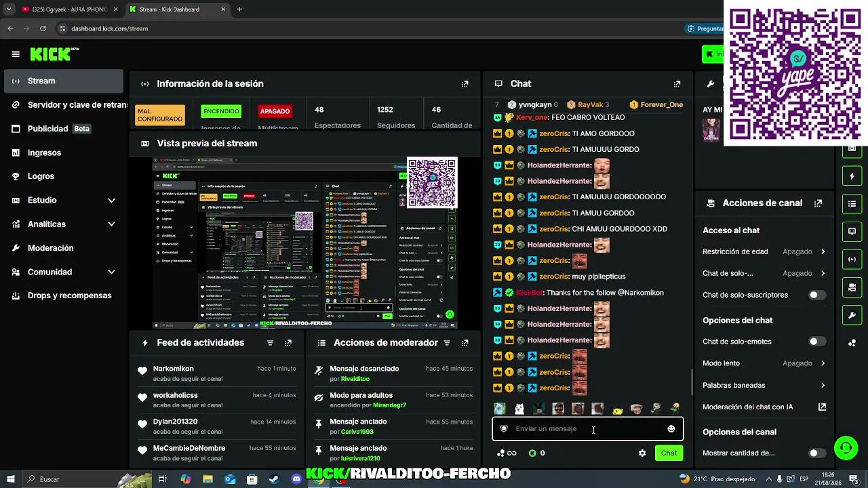The width and height of the screenshot is (868, 488).
Task: Open the browser tab search dropdown
Action: [x=9, y=9]
